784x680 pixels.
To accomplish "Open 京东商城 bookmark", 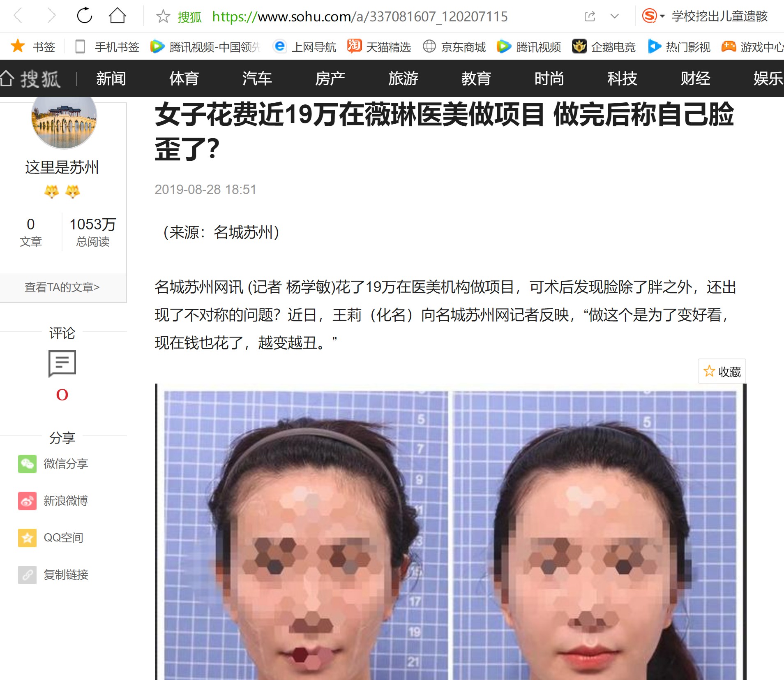I will click(x=454, y=47).
